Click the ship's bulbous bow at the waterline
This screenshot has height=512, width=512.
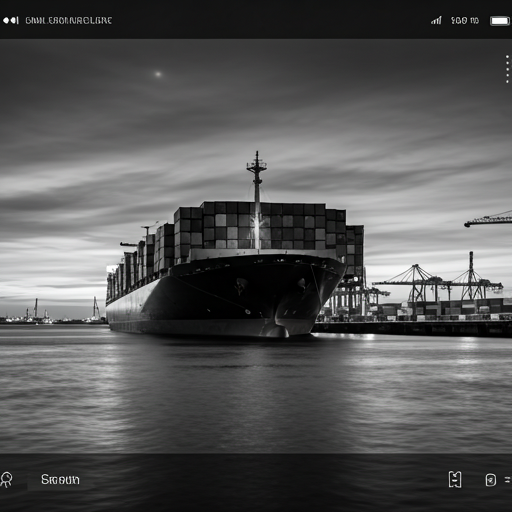(277, 331)
